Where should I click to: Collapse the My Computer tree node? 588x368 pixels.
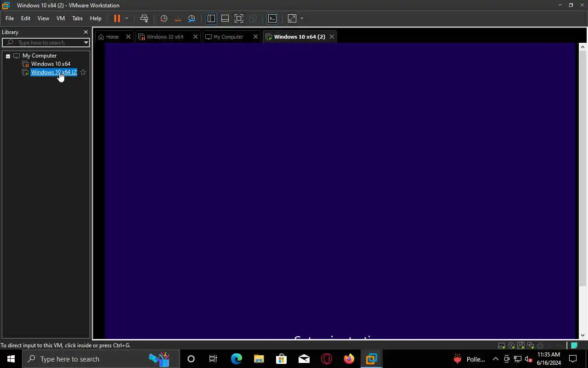point(8,56)
